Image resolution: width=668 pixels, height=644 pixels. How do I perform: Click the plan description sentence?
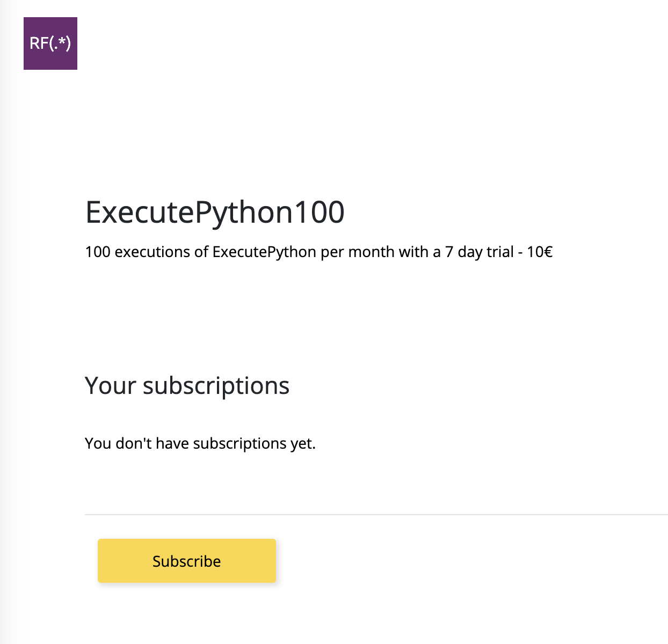coord(319,252)
